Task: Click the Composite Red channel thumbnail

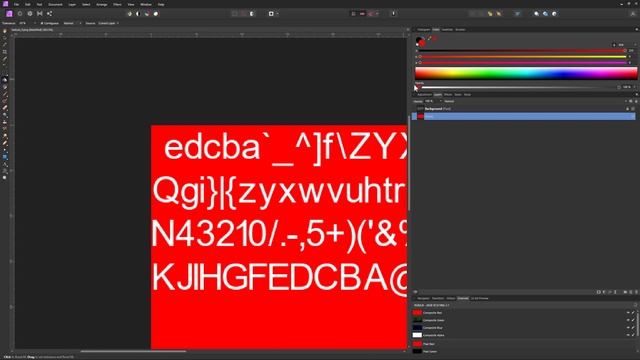Action: click(x=417, y=313)
